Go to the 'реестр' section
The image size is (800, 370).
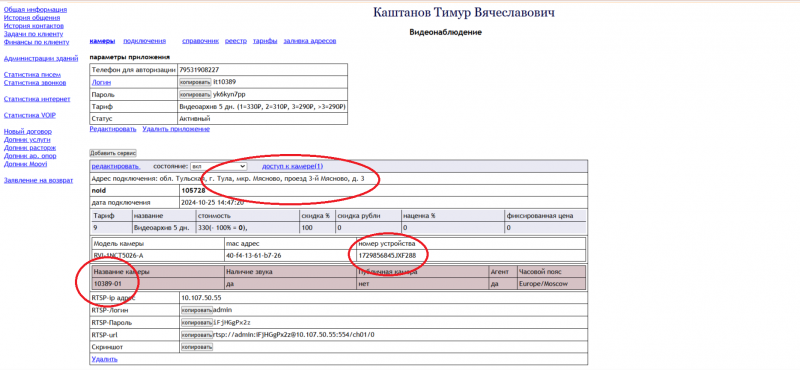pos(236,41)
